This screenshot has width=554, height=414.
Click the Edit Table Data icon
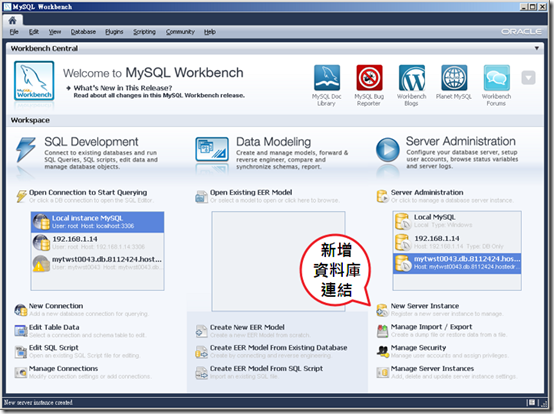[21, 331]
